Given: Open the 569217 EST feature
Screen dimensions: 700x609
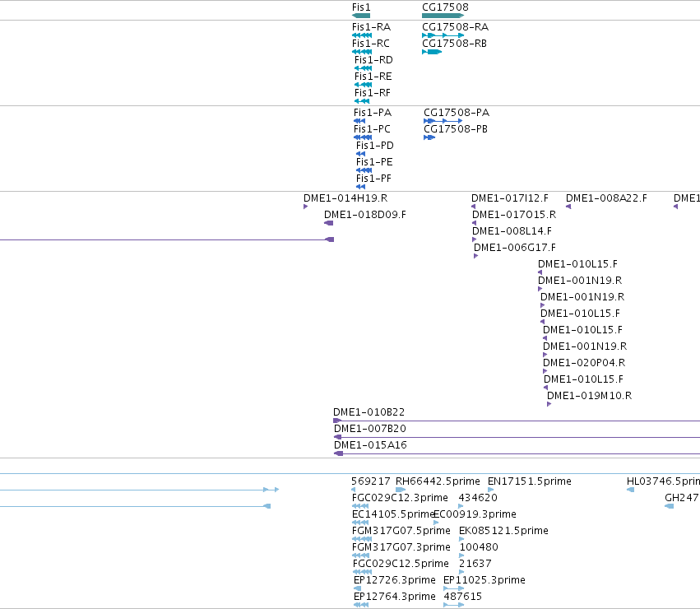Looking at the screenshot, I should pos(354,490).
